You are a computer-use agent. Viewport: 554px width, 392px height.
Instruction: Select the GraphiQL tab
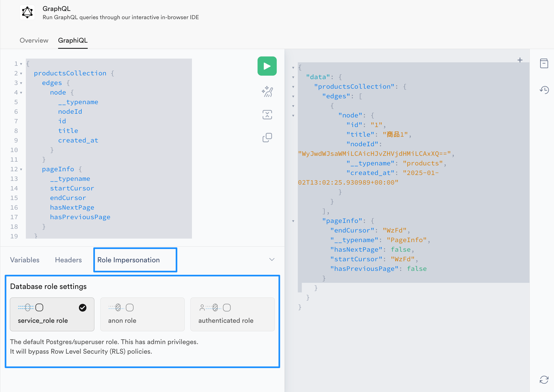73,40
